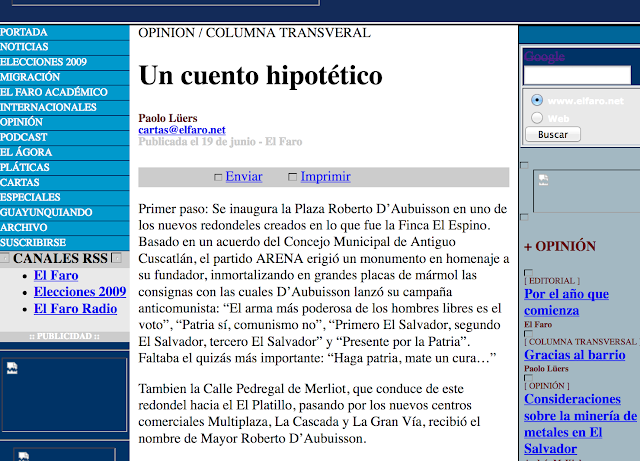Go to INTERNACIONALES section
Viewport: 640px width, 461px height.
click(x=48, y=107)
